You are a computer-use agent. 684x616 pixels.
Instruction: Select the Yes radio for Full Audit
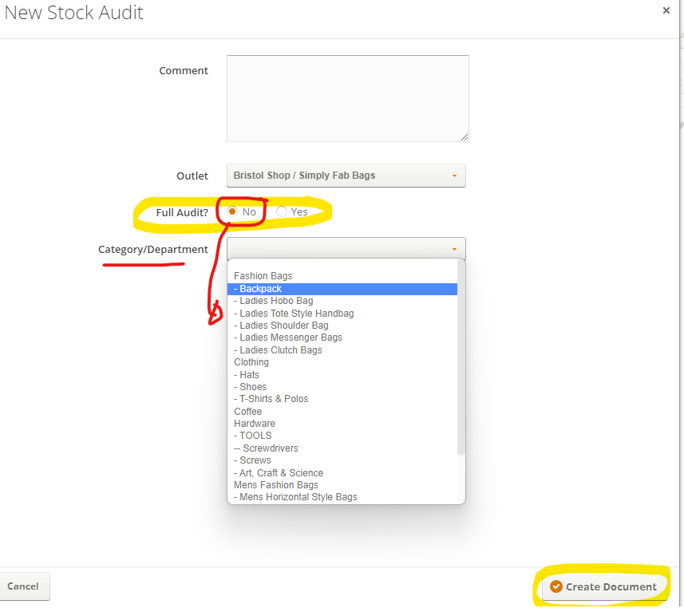[282, 211]
